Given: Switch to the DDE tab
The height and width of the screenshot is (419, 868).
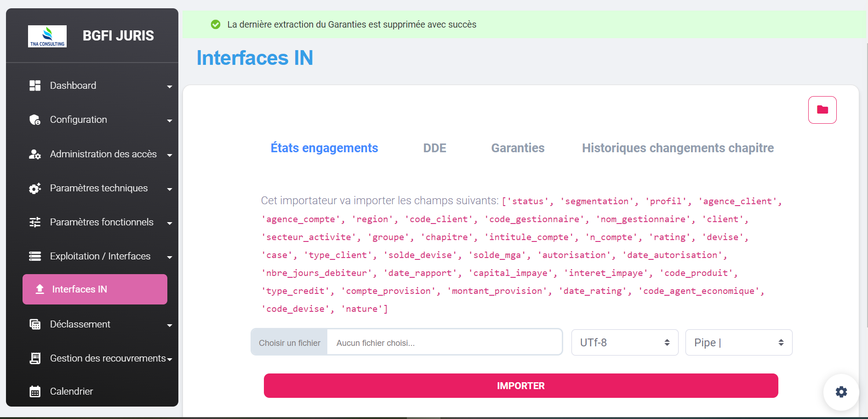Looking at the screenshot, I should tap(434, 148).
